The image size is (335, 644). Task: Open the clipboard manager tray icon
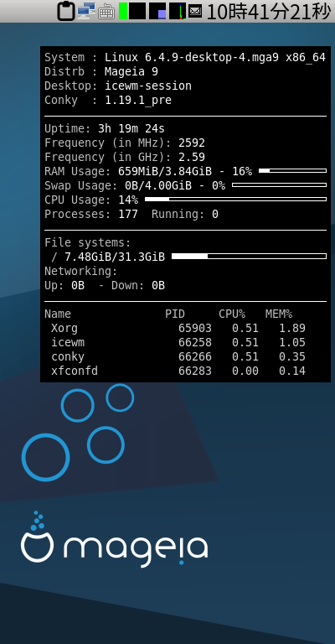[x=66, y=11]
